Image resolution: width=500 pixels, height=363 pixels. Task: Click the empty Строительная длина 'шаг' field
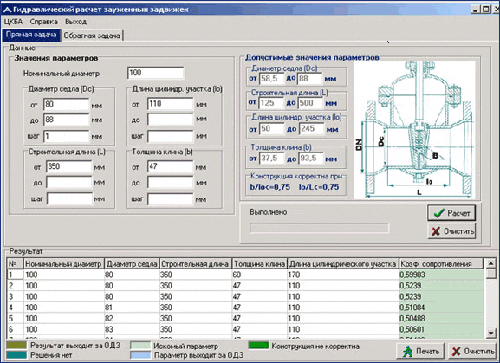click(x=69, y=199)
